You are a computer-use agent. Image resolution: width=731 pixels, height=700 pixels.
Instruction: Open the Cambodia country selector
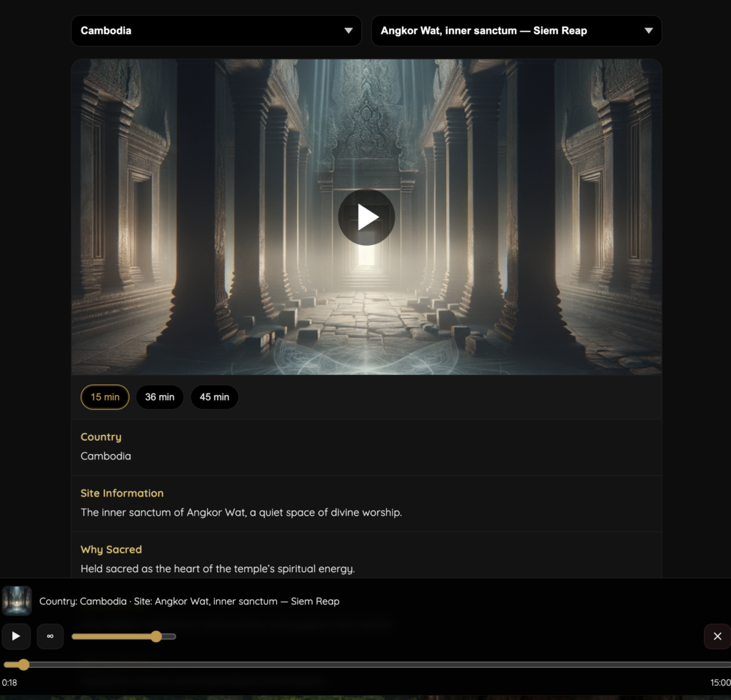[216, 31]
